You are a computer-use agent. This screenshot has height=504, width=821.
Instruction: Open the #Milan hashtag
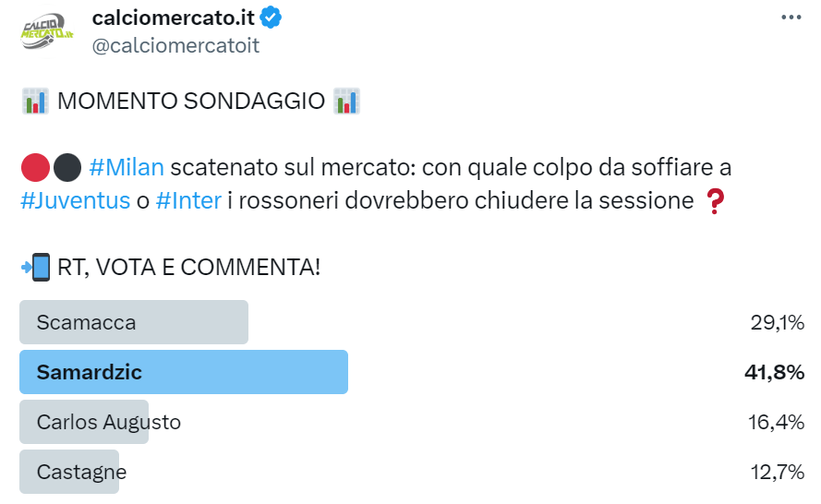(x=127, y=168)
